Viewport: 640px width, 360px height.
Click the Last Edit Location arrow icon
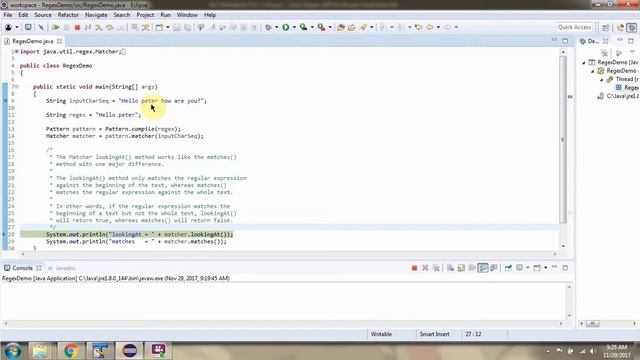(x=418, y=27)
